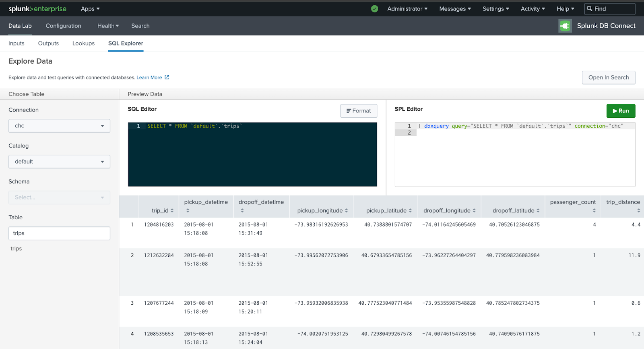Select the trips table in list

(17, 249)
